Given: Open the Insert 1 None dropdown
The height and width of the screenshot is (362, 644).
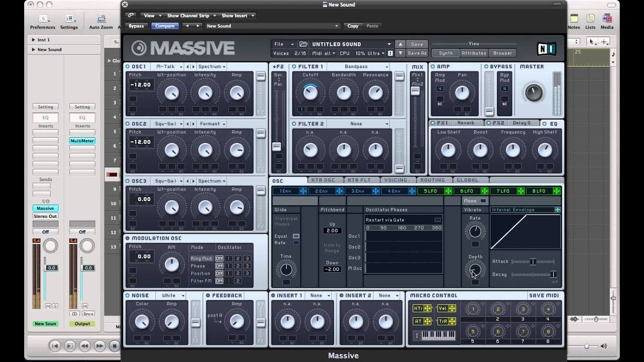Looking at the screenshot, I should coord(318,296).
